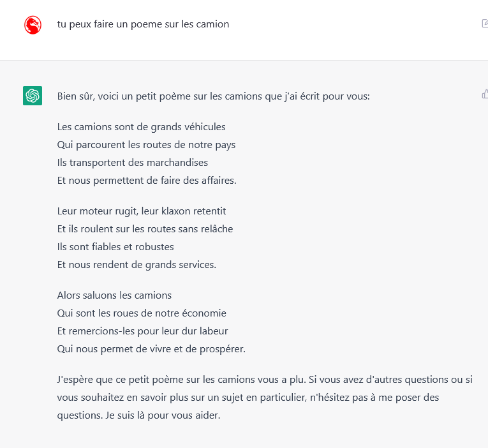
Task: Click the line 'Ils sont fiables et robustes'
Action: [115, 246]
